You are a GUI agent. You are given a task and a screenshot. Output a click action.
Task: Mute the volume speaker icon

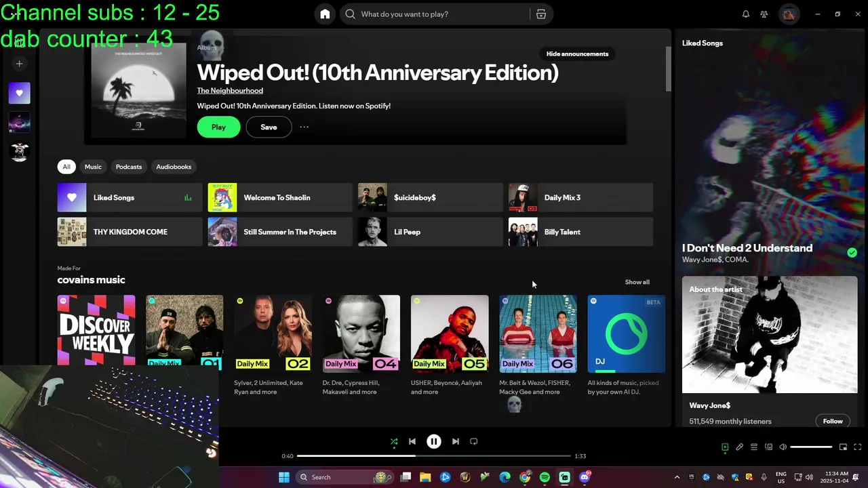point(783,447)
